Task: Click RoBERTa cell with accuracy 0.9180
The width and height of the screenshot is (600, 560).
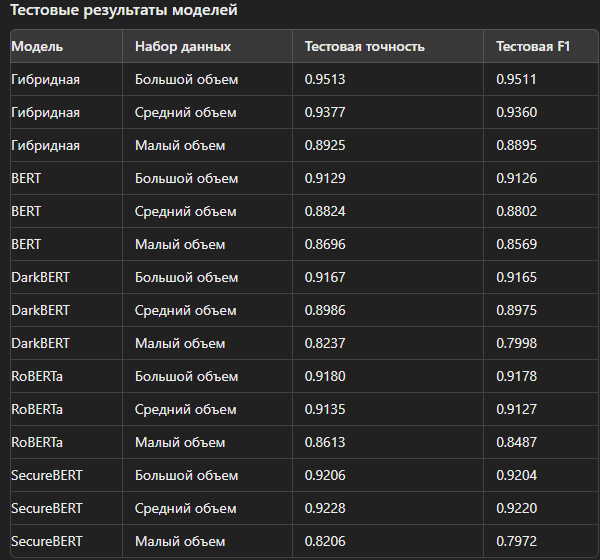Action: pyautogui.click(x=37, y=376)
